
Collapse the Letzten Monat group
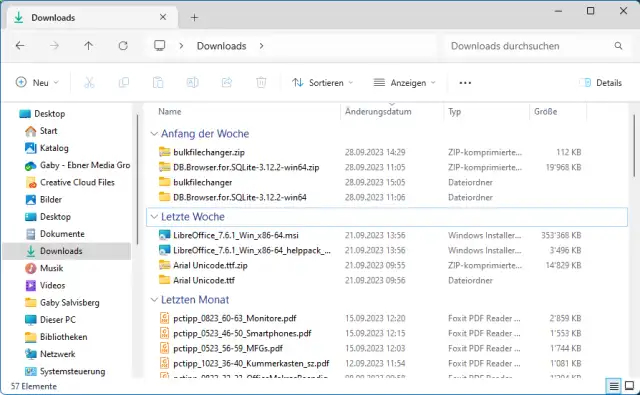[154, 300]
